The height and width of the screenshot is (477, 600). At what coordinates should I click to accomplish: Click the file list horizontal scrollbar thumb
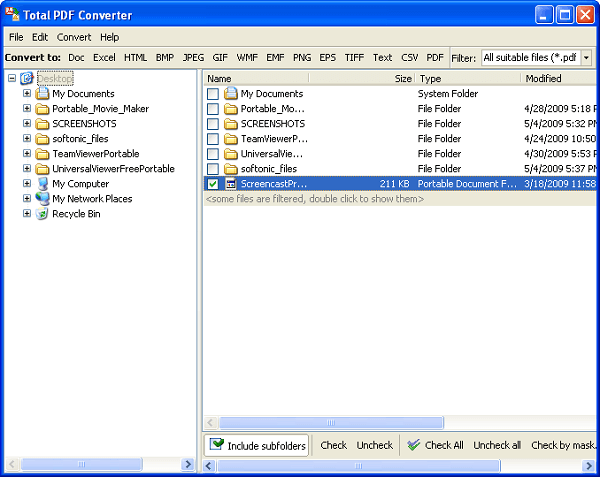(x=331, y=423)
